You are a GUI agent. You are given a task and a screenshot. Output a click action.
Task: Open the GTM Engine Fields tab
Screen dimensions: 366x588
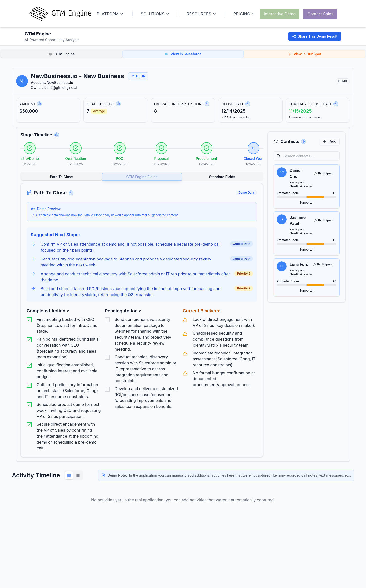point(142,177)
